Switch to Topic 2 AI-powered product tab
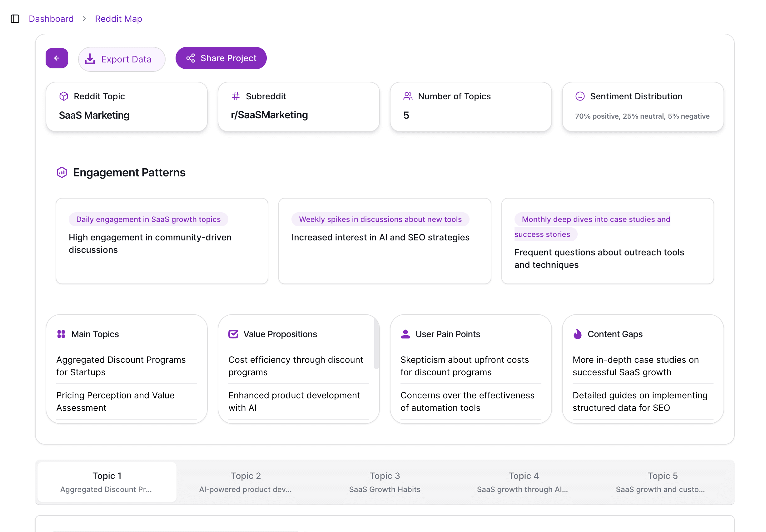Screen dimensions: 766x532 pos(246,482)
